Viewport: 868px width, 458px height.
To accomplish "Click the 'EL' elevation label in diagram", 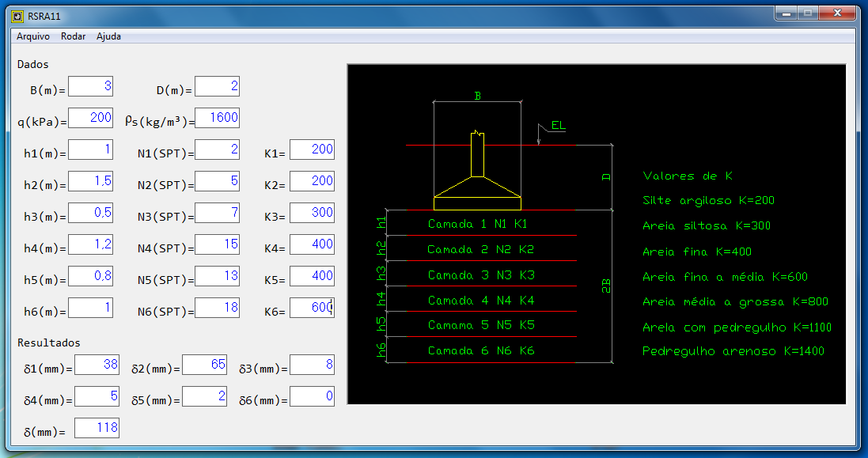I will (558, 126).
